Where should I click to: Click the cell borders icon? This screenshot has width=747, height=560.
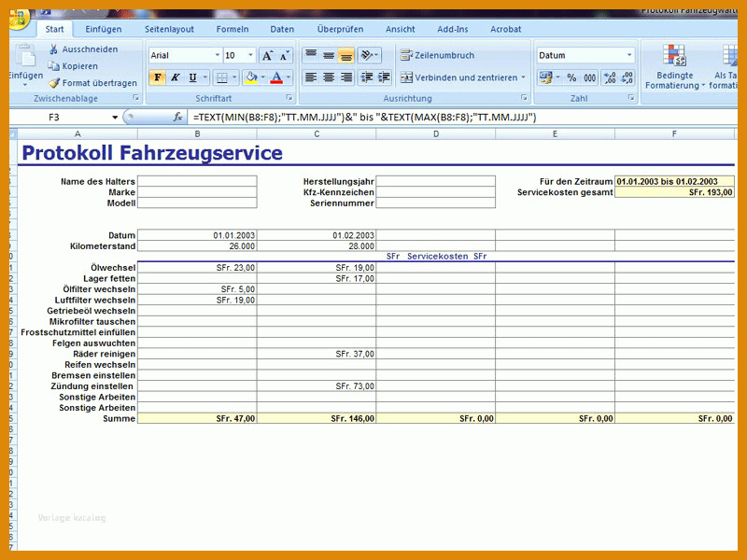tap(222, 77)
